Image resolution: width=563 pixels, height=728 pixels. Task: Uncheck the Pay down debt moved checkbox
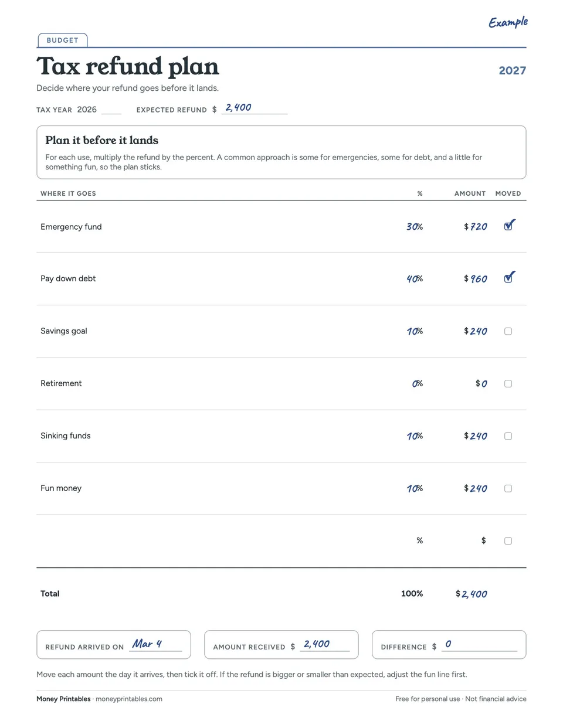pyautogui.click(x=508, y=278)
